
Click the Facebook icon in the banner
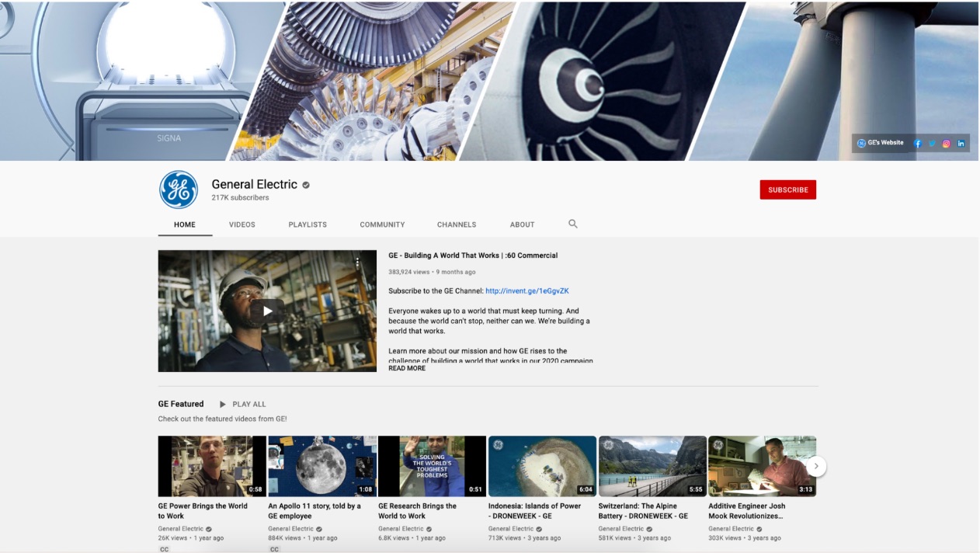pos(918,144)
